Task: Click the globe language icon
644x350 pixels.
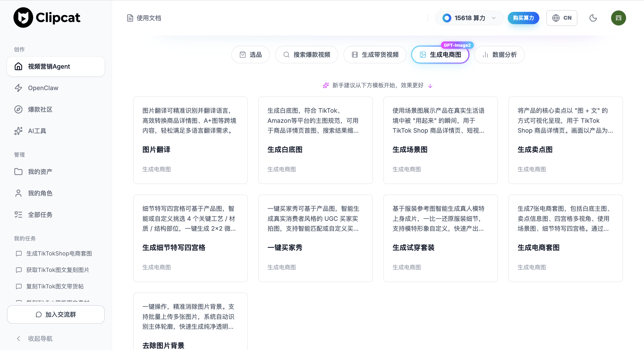Action: click(x=556, y=18)
